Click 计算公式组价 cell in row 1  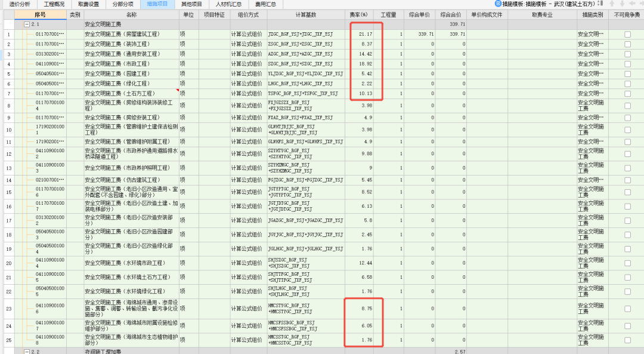click(249, 34)
